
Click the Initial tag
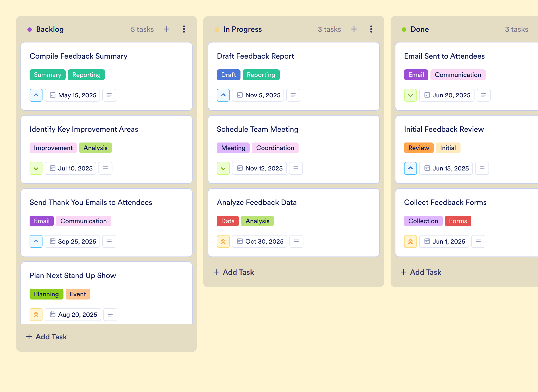(x=448, y=148)
